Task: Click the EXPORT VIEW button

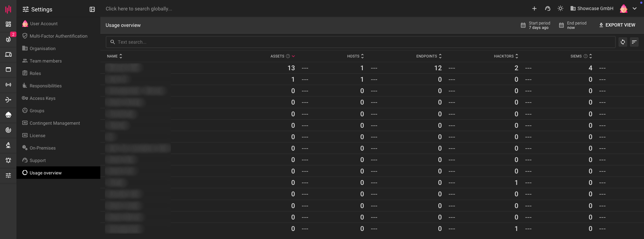Action: (x=617, y=25)
